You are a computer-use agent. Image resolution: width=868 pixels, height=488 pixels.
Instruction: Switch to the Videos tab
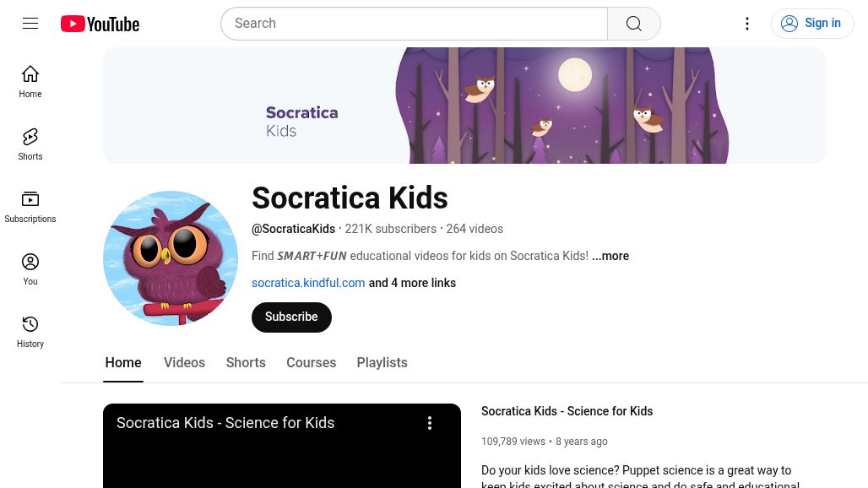tap(184, 362)
